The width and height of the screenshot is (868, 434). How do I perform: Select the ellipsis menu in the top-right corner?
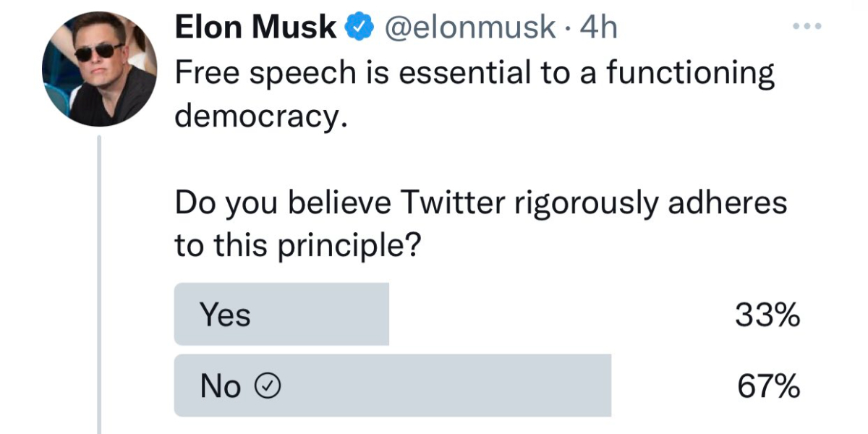tap(805, 26)
